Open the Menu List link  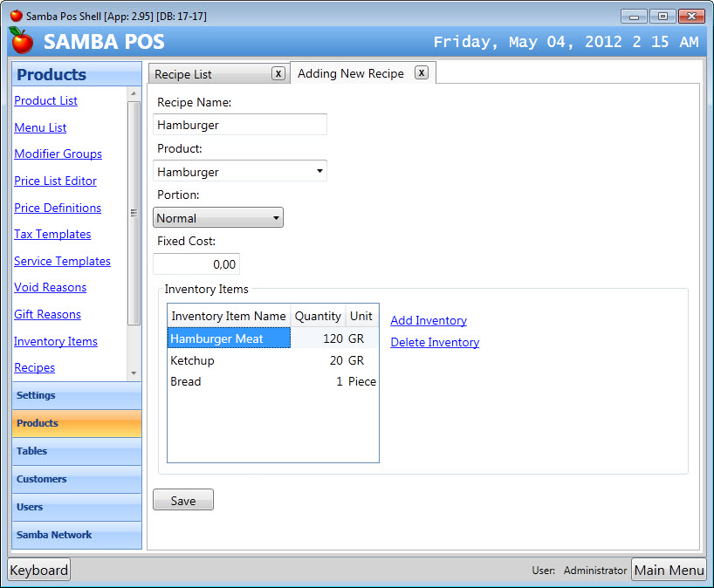(40, 127)
